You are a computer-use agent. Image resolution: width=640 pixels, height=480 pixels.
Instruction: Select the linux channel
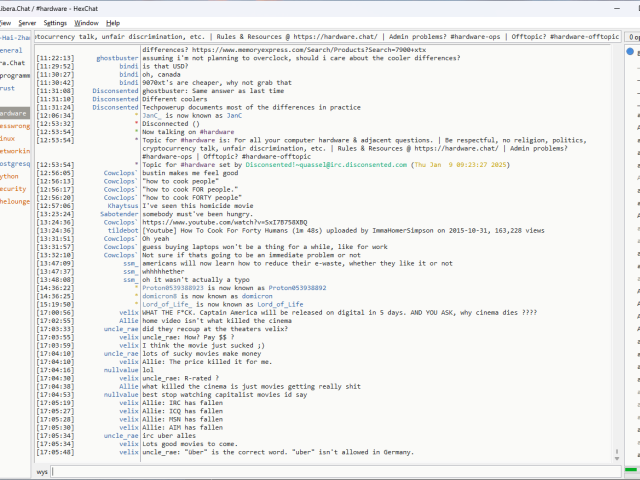pyautogui.click(x=8, y=138)
